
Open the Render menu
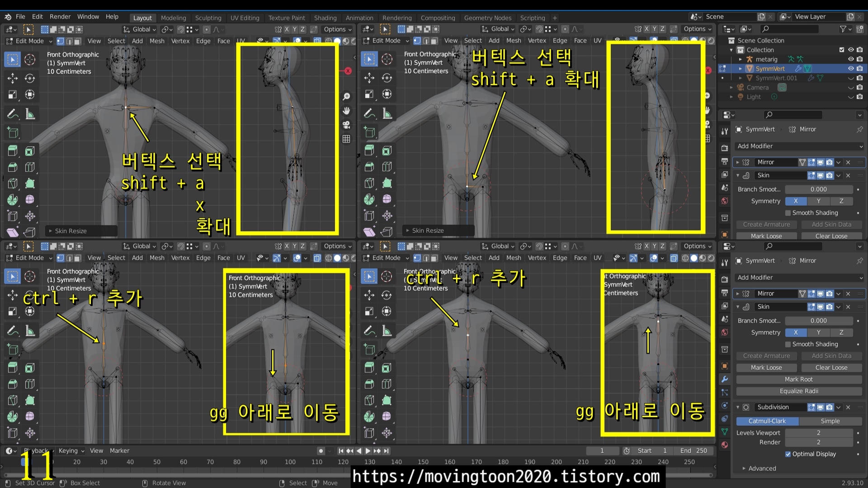(60, 17)
